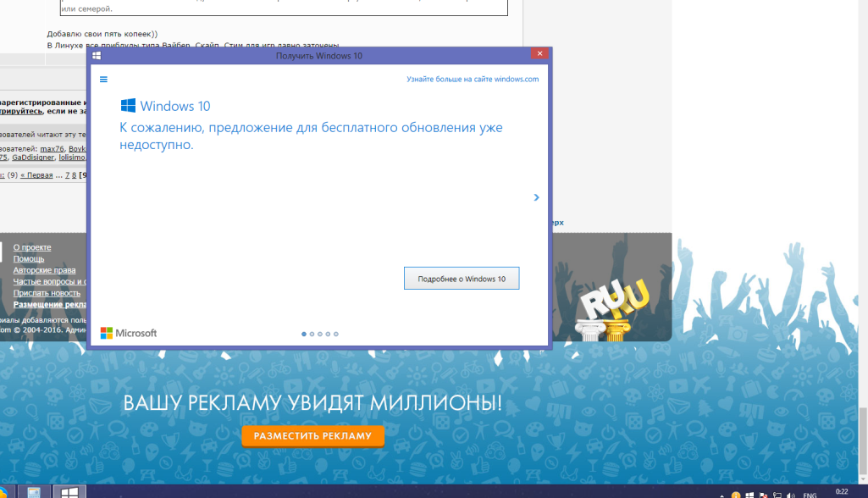Open the Explorer-like app on taskbar
Image resolution: width=868 pixels, height=498 pixels.
(35, 491)
